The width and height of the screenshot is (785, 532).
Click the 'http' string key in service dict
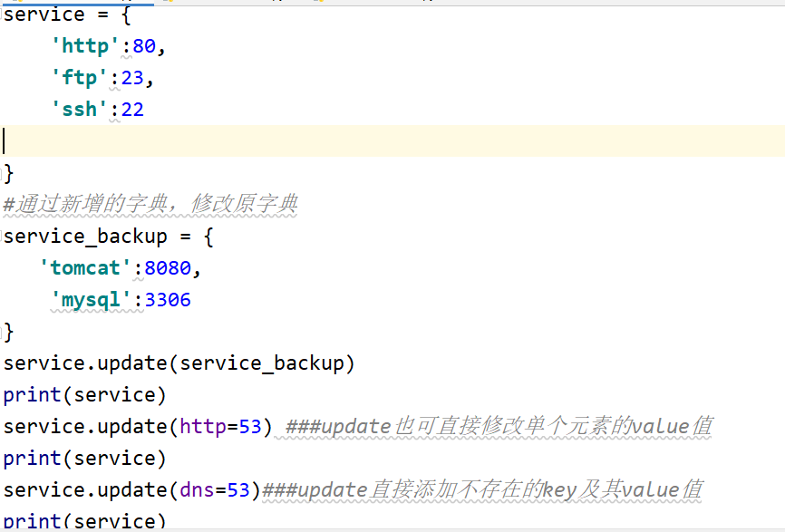[85, 46]
